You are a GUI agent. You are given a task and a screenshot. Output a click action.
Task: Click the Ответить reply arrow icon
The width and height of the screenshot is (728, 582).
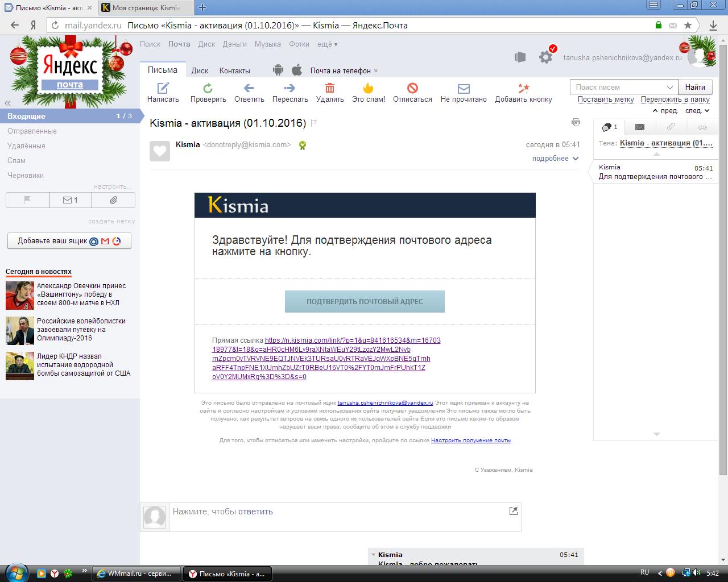coord(249,88)
